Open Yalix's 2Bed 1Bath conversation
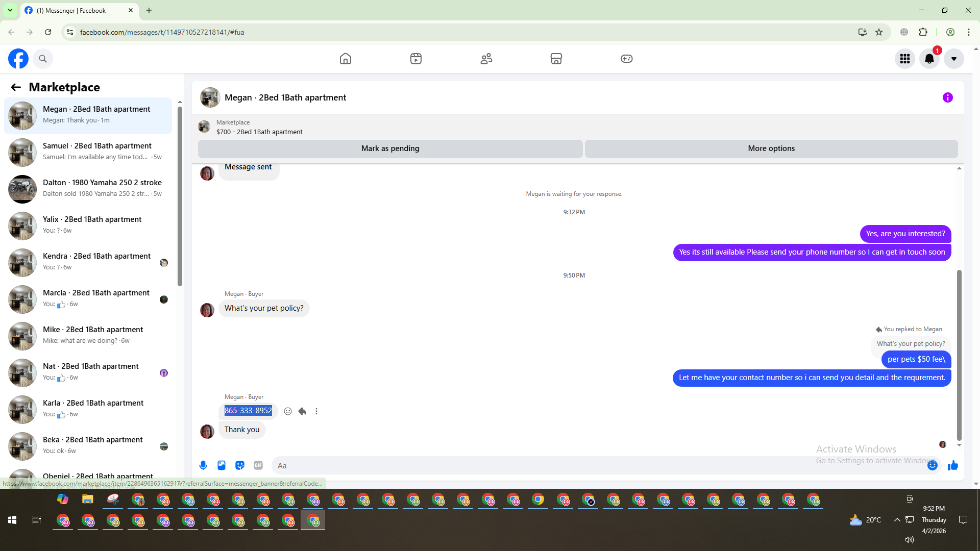 (x=88, y=226)
